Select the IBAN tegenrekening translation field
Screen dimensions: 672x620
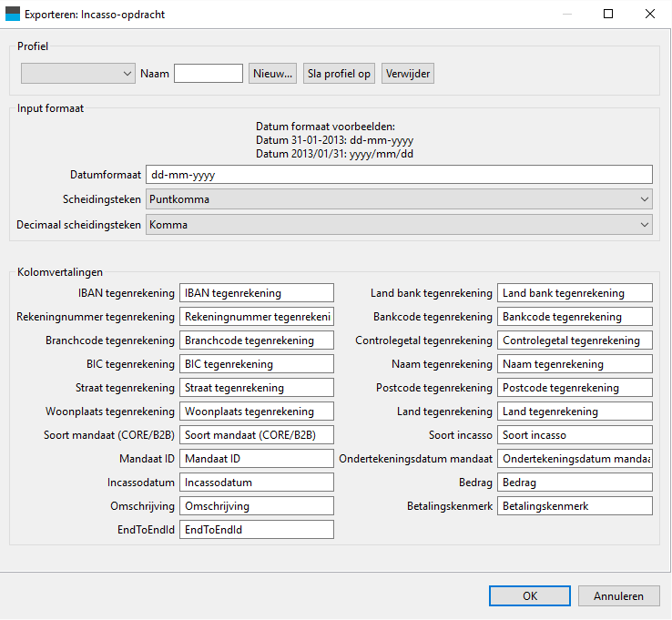256,293
